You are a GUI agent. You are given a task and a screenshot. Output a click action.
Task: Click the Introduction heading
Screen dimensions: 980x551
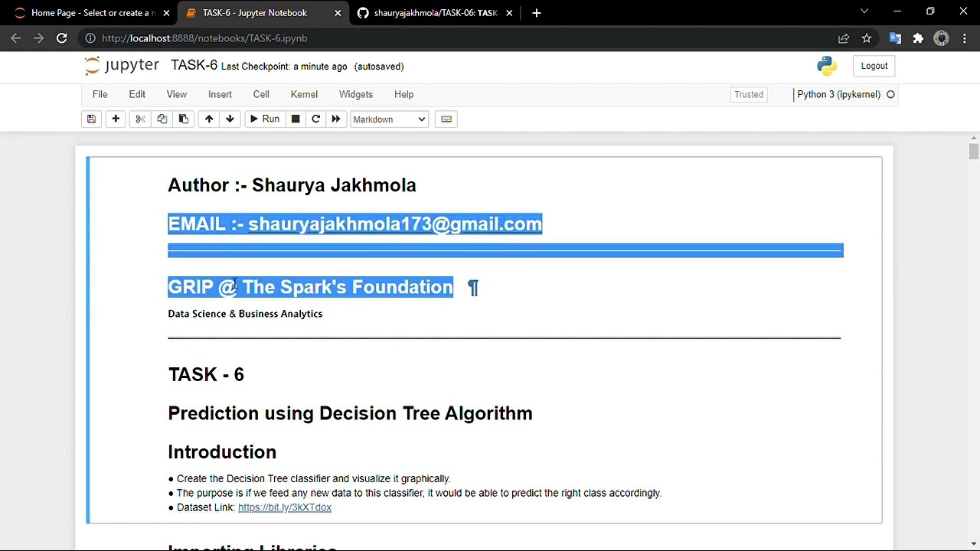pyautogui.click(x=222, y=452)
